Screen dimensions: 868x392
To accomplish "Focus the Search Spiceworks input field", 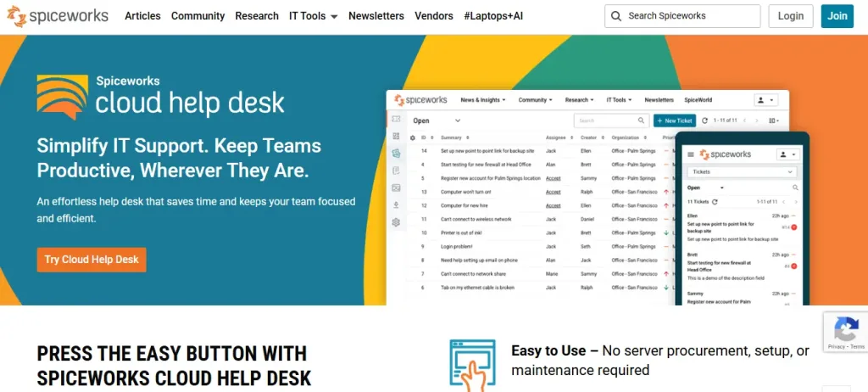I will (682, 16).
